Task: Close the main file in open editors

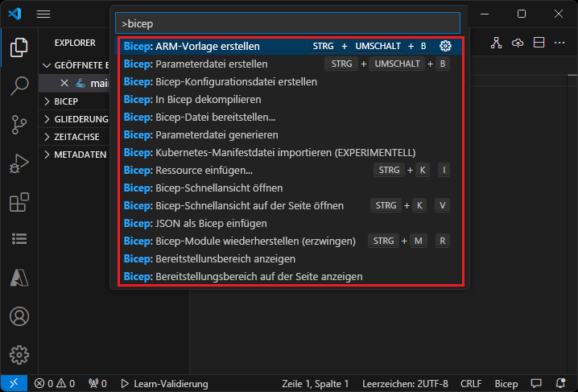Action: pos(64,83)
